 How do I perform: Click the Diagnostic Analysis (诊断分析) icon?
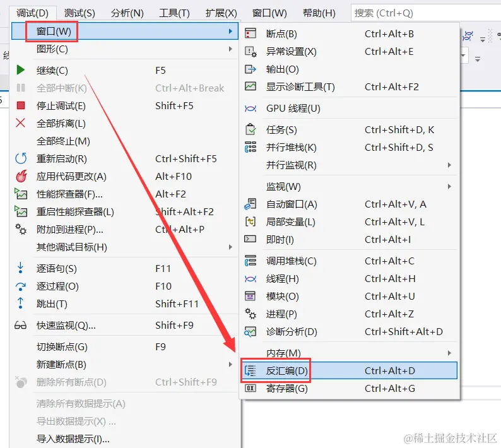pos(250,332)
